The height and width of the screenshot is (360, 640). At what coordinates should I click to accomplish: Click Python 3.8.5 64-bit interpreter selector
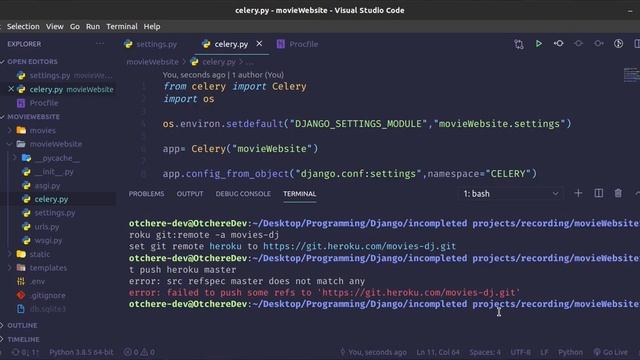coord(81,352)
